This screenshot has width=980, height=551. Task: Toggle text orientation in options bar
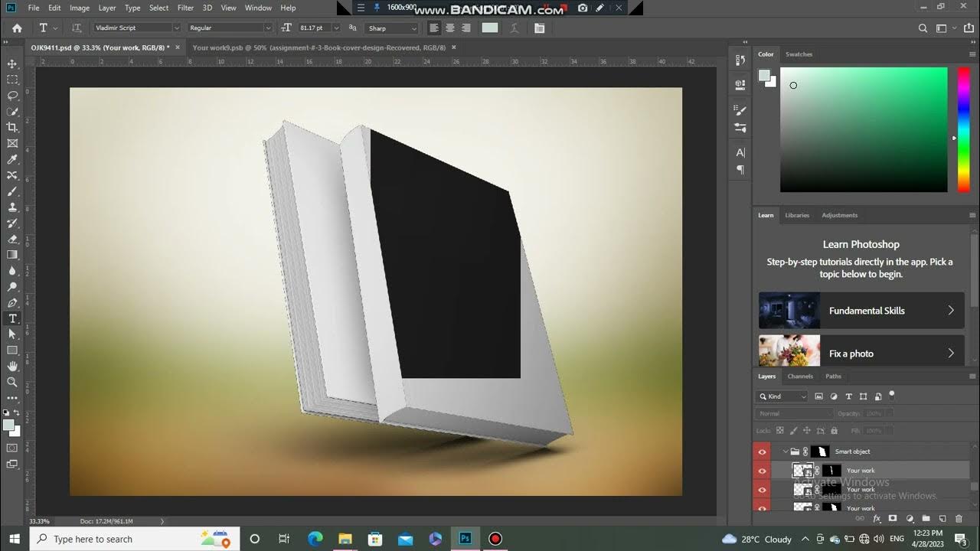[77, 28]
